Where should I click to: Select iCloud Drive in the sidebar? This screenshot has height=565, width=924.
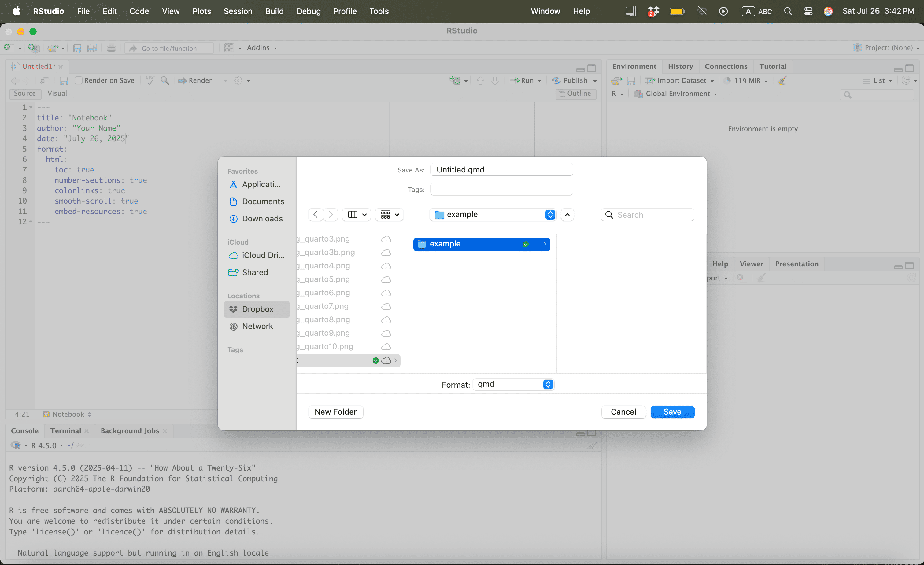click(263, 255)
